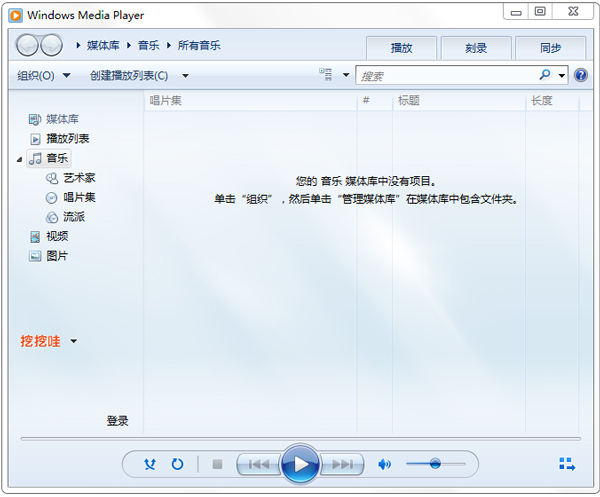Open the 同步 tab
600x497 pixels.
(x=551, y=48)
